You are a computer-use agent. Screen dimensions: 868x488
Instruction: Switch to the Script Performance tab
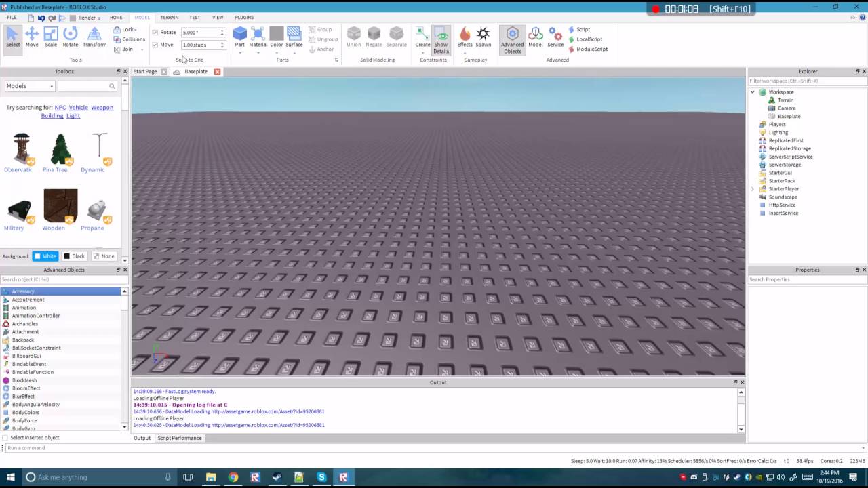point(180,438)
